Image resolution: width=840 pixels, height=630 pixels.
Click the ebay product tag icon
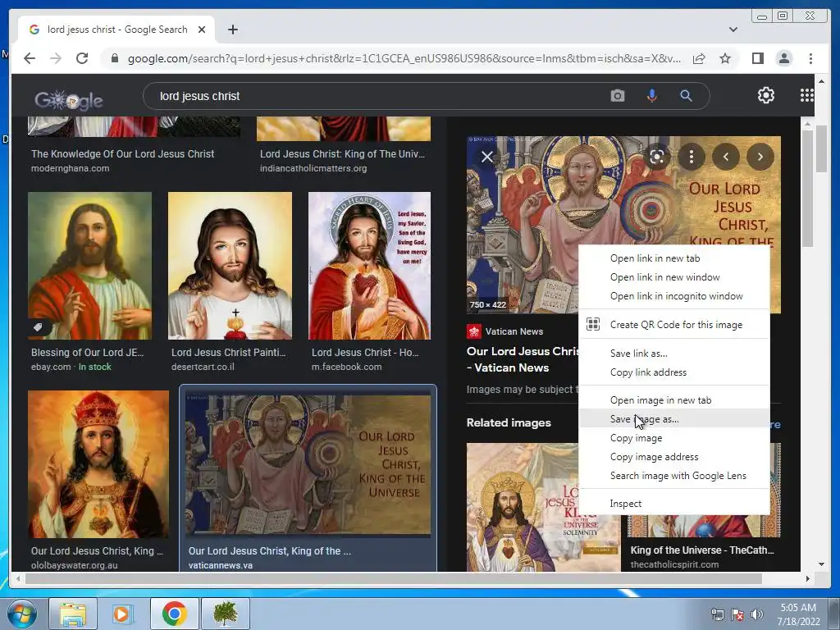pyautogui.click(x=38, y=327)
